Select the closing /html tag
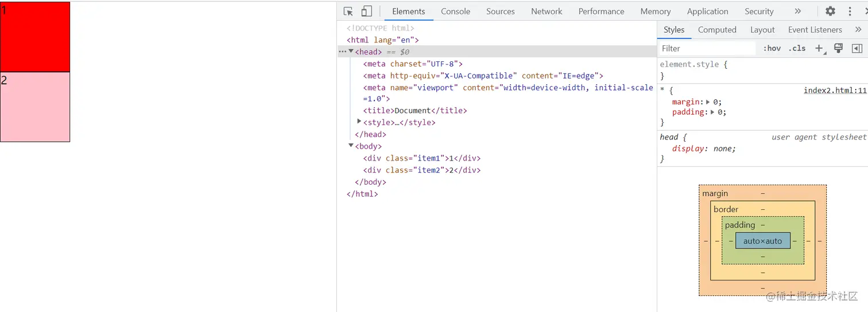 (x=362, y=194)
